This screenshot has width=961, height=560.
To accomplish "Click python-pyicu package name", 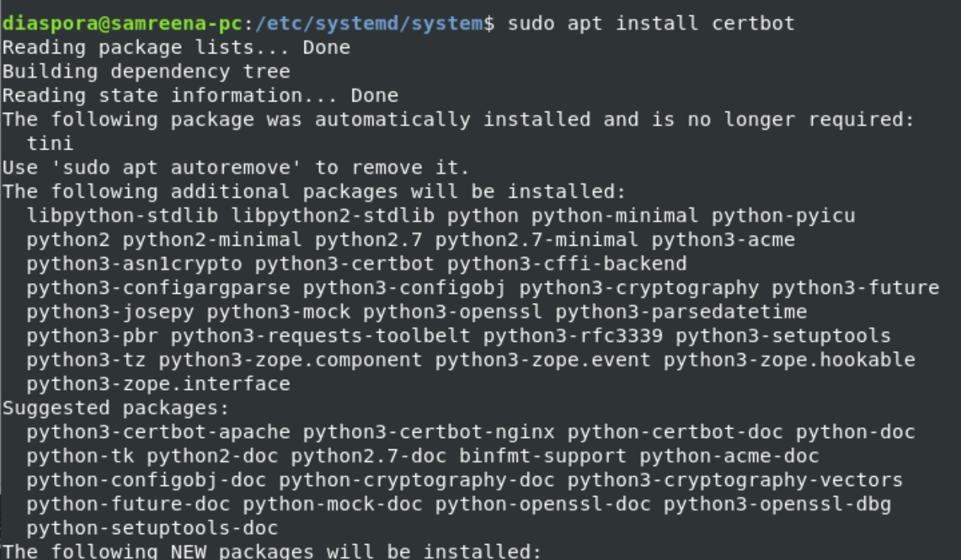I will coord(783,216).
